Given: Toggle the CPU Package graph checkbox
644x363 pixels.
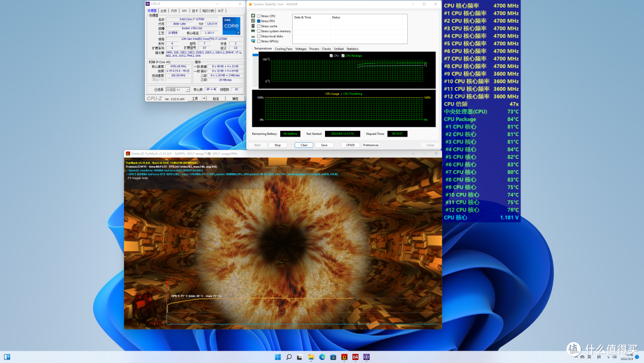Looking at the screenshot, I should [343, 56].
